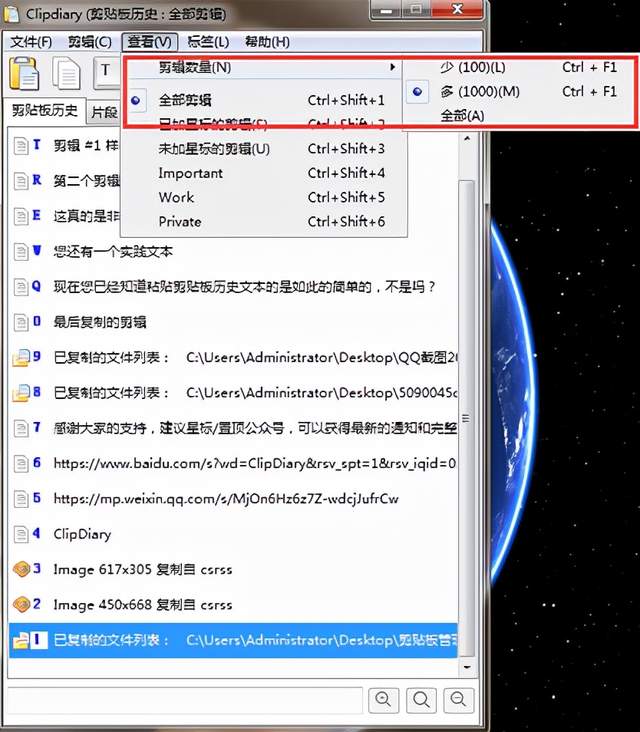Click the text clip icon in row R
The image size is (640, 732).
(x=21, y=181)
